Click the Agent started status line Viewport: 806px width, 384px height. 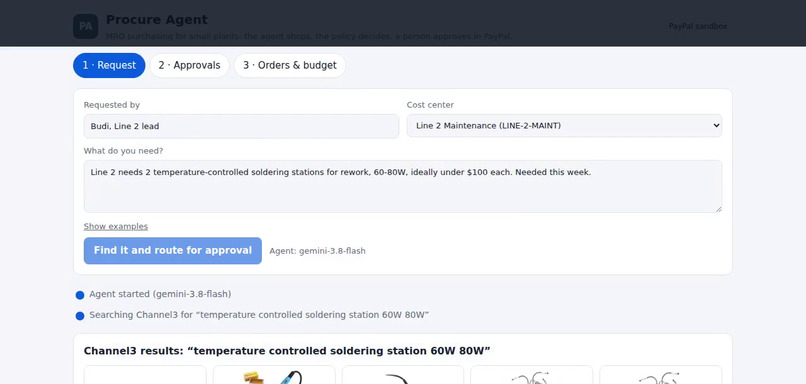coord(160,294)
